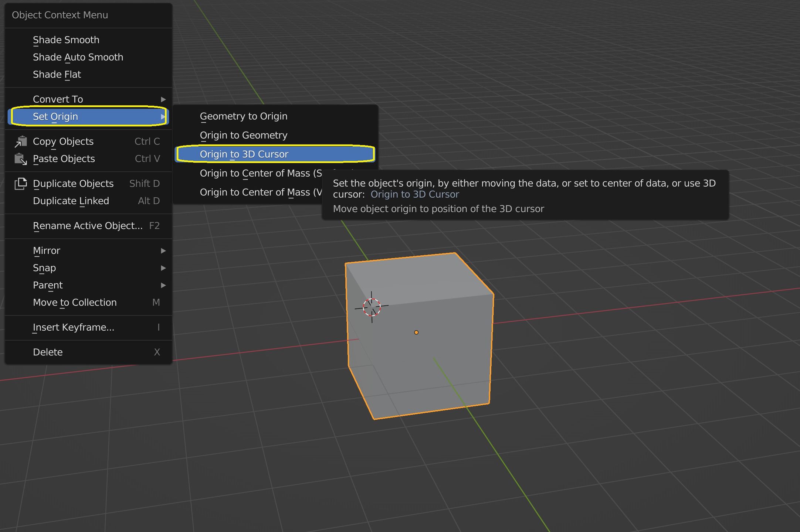Click the Origin to 3D Cursor tooltip link
The image size is (800, 532).
coord(415,194)
